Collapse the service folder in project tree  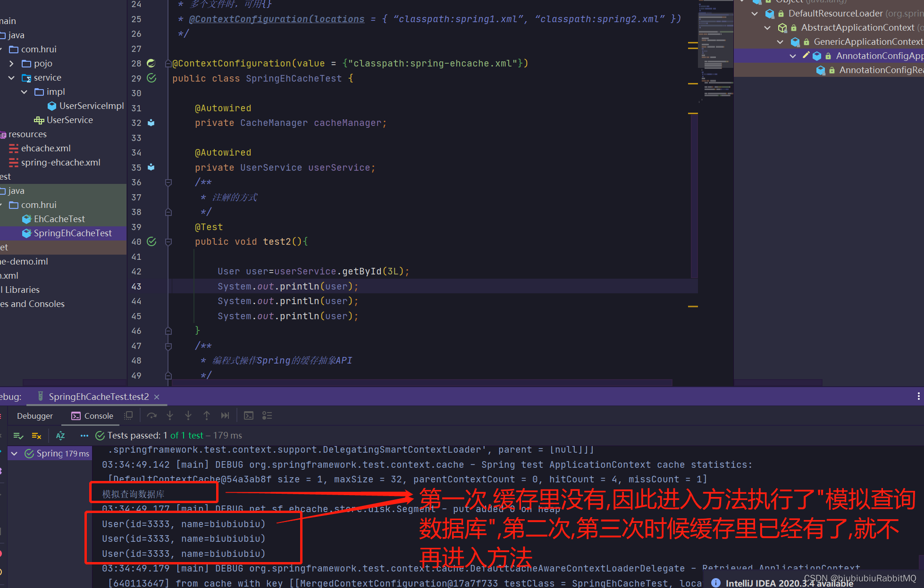[x=11, y=77]
